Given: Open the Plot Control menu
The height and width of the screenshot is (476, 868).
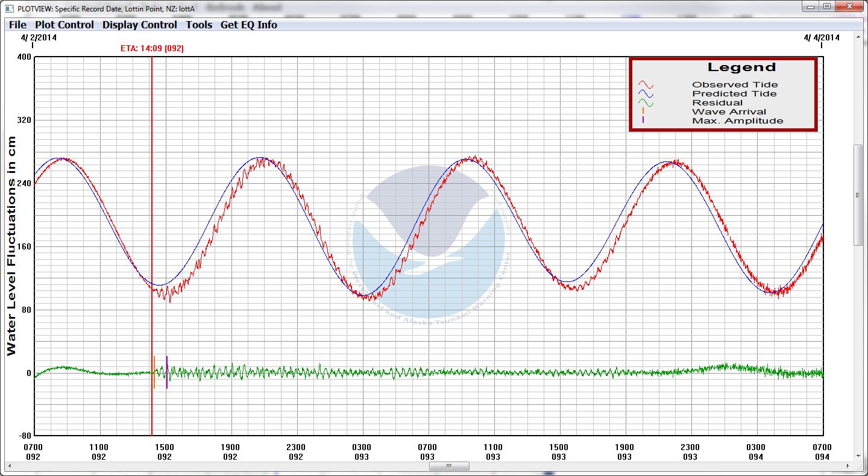Looking at the screenshot, I should click(x=64, y=25).
